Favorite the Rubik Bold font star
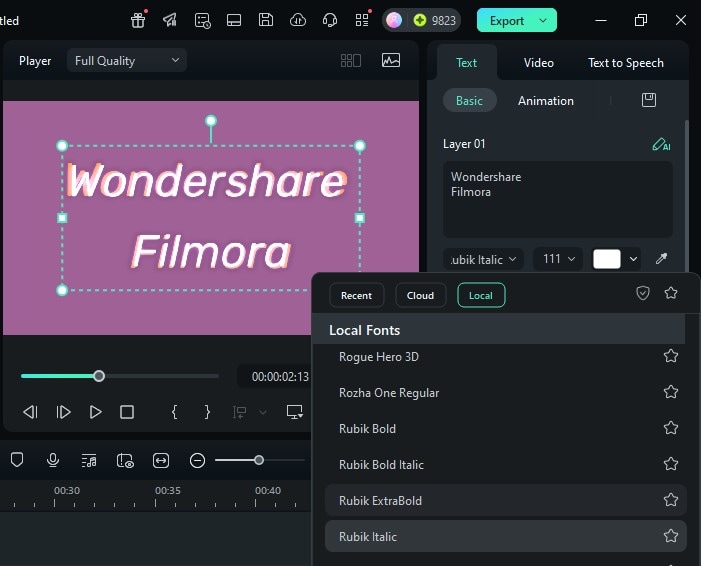The image size is (701, 566). pos(671,428)
